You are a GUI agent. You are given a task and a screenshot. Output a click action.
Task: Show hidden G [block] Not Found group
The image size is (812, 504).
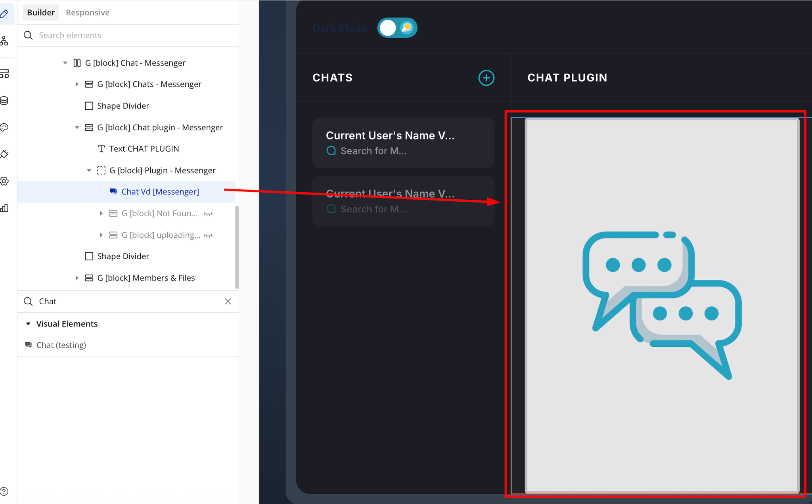pos(208,214)
